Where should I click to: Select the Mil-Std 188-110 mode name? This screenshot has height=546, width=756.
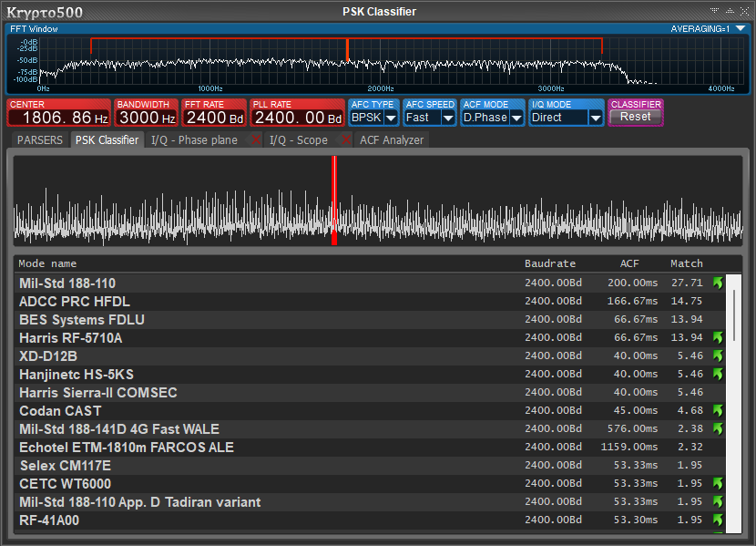(x=67, y=283)
